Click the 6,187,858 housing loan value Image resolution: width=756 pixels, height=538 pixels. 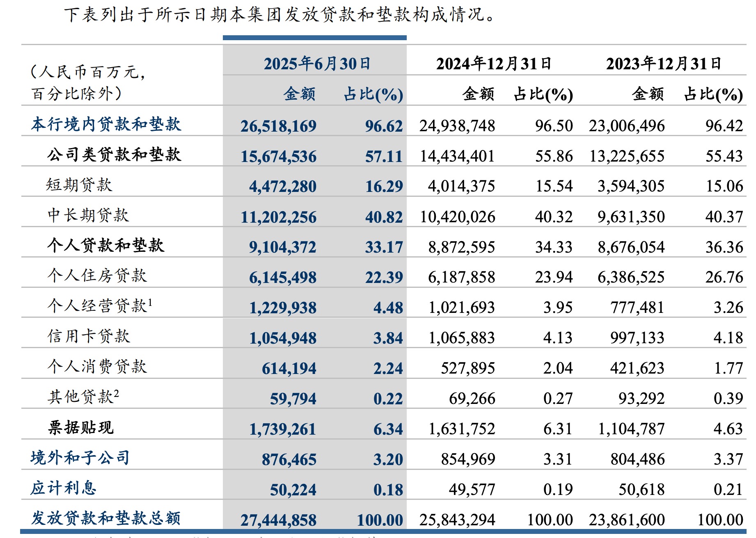461,278
